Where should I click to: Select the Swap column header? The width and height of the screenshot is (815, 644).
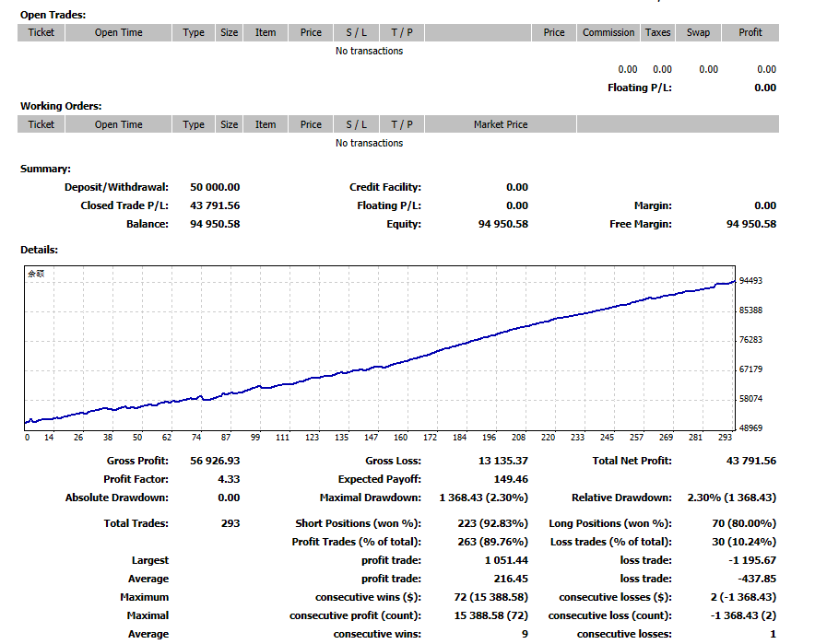698,32
